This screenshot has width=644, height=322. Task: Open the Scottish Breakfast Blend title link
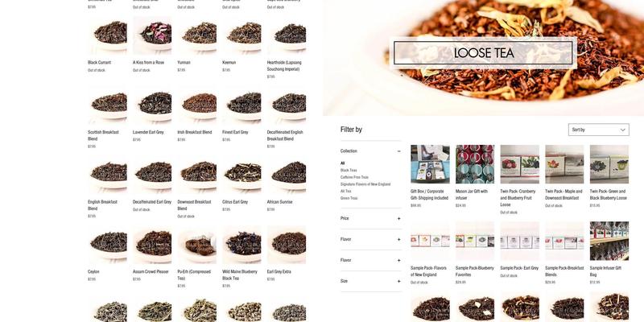[x=103, y=135]
